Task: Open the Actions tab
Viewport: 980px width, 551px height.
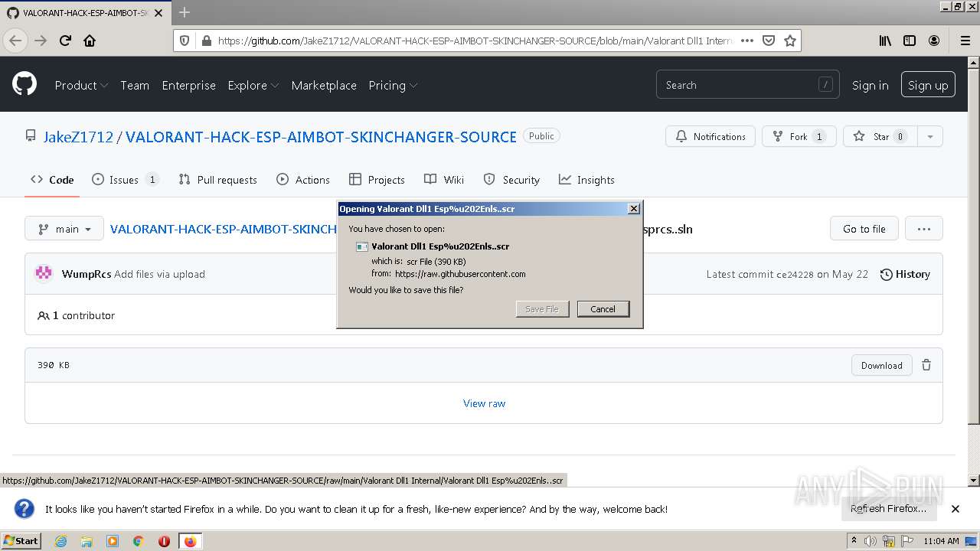Action: 303,180
